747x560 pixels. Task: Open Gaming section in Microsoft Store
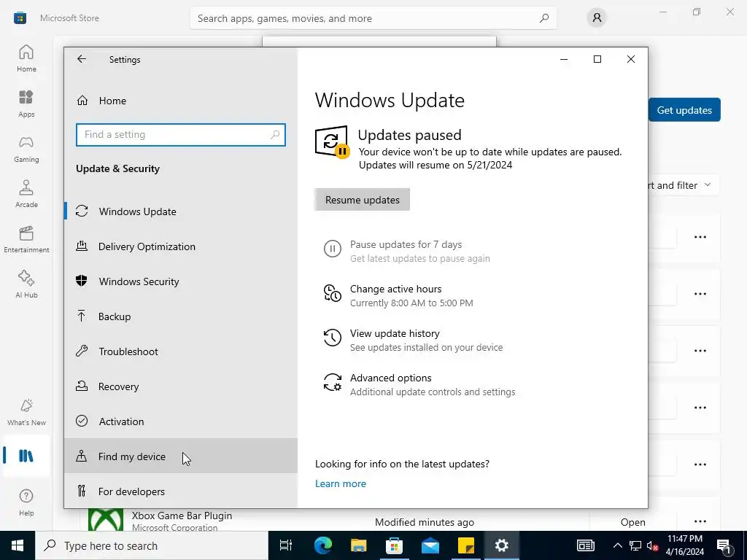[x=26, y=149]
